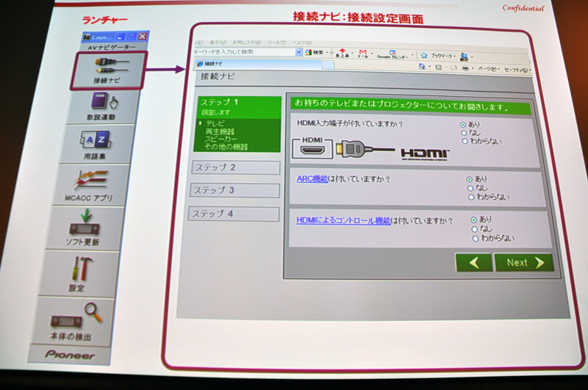Click the Next button
This screenshot has height=390, width=588.
pyautogui.click(x=524, y=263)
